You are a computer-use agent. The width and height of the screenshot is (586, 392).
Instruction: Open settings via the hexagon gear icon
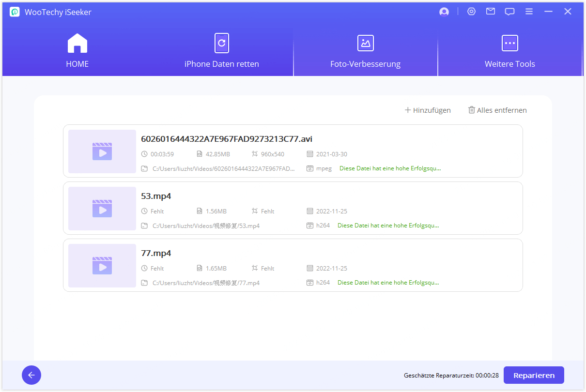click(471, 12)
